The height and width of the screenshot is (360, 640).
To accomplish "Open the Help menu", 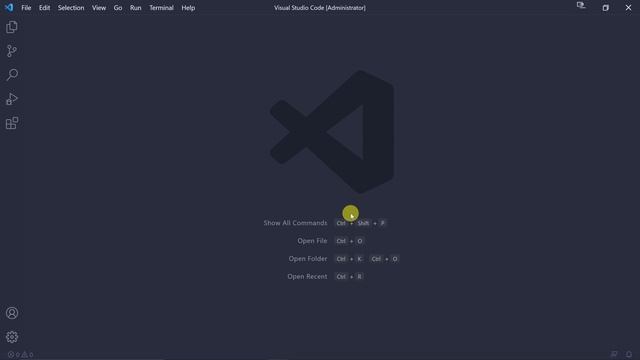I will point(188,8).
